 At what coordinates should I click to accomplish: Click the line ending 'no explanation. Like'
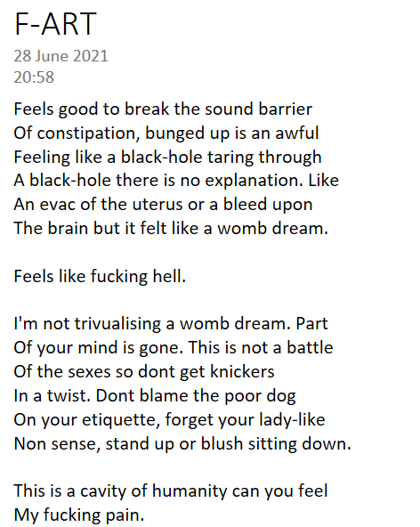pyautogui.click(x=176, y=181)
